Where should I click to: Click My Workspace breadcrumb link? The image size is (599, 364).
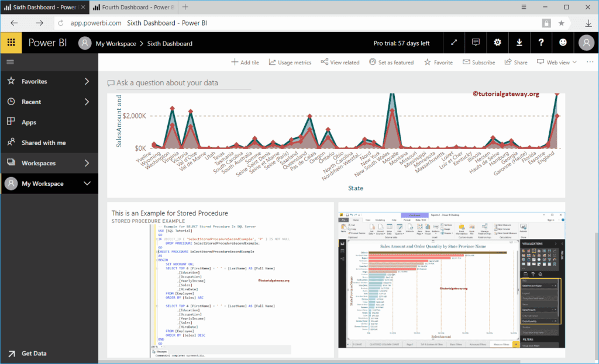click(116, 43)
